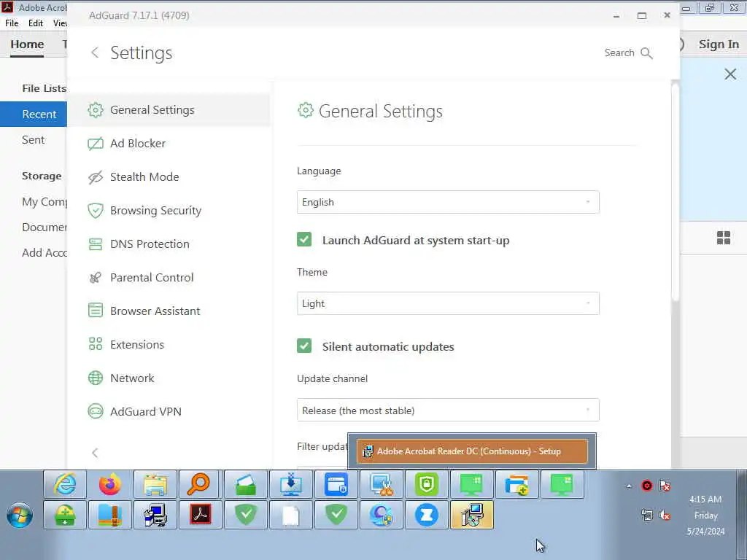The width and height of the screenshot is (747, 560).
Task: Go back using the Settings back arrow
Action: pyautogui.click(x=95, y=52)
